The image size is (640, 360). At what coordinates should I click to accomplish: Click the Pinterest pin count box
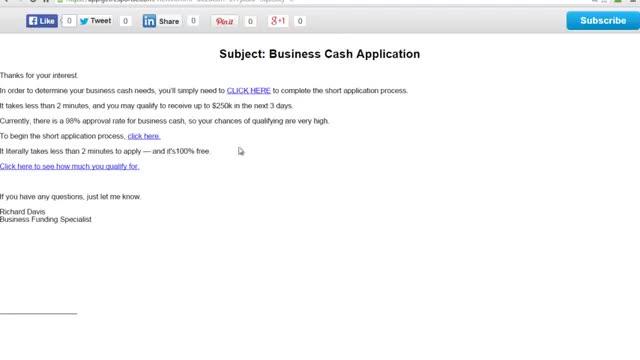pyautogui.click(x=250, y=21)
